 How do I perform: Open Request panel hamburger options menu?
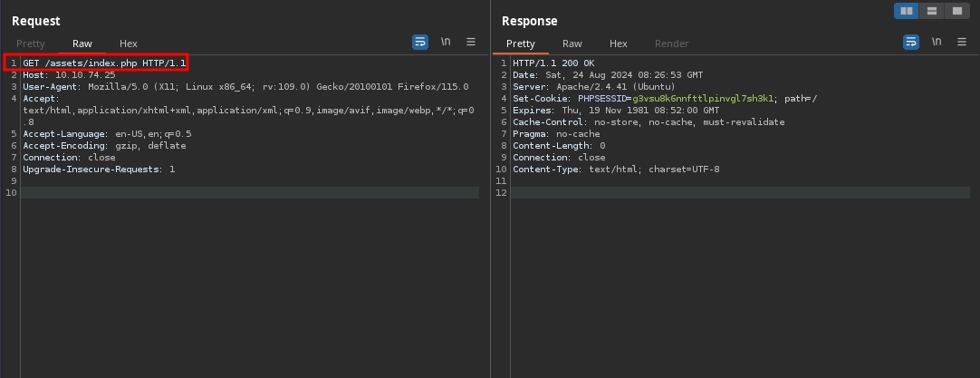pos(471,42)
